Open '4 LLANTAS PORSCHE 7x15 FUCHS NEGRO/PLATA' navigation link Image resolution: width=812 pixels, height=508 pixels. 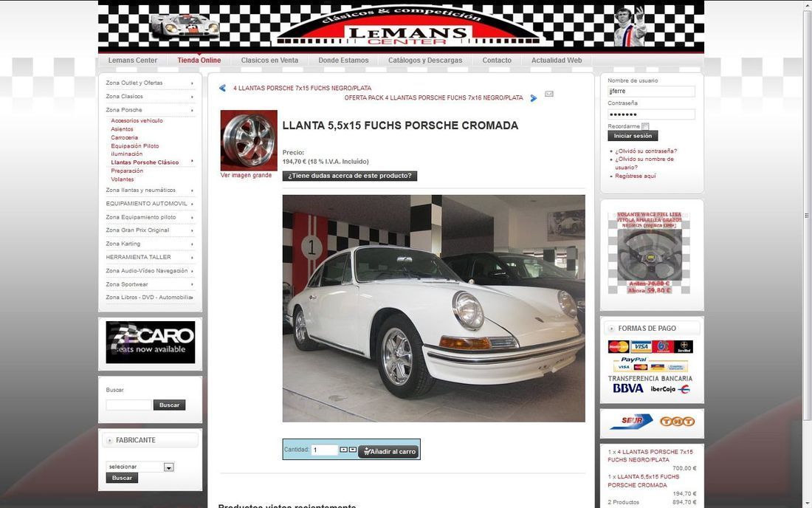[302, 88]
